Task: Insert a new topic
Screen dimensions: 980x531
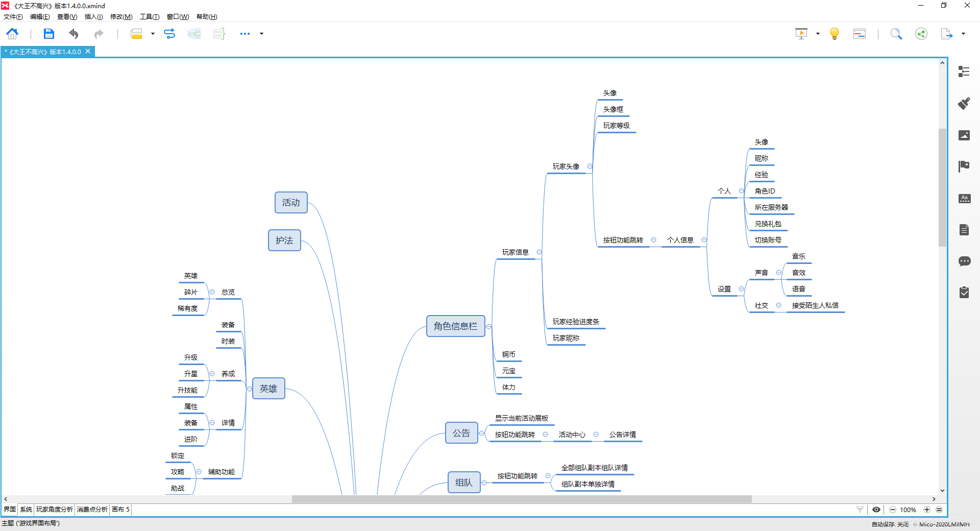Action: tap(136, 34)
